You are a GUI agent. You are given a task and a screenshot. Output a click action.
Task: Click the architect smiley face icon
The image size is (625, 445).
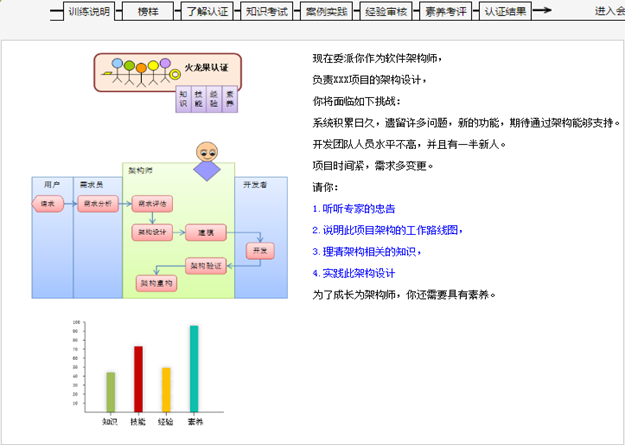click(207, 153)
